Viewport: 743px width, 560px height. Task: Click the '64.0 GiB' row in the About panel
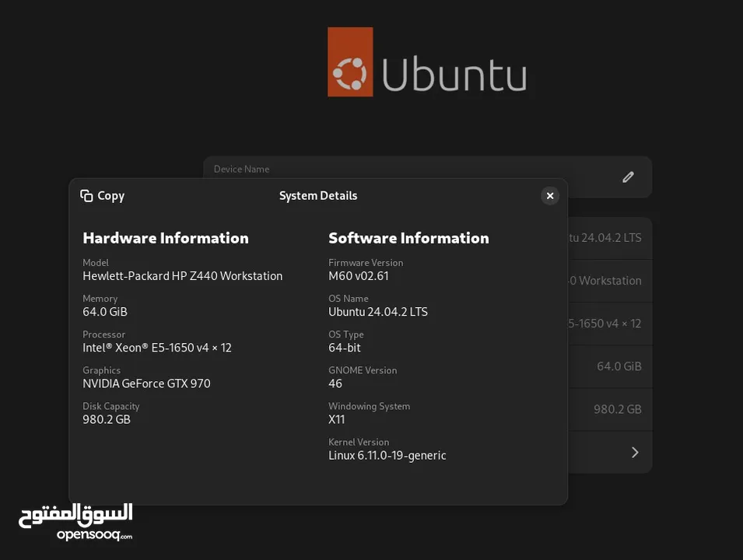(610, 366)
